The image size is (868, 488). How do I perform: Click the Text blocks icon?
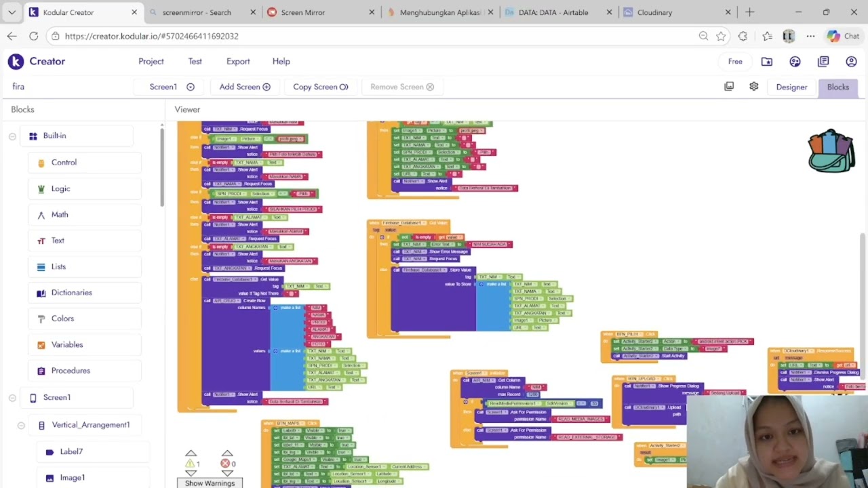[41, 241]
